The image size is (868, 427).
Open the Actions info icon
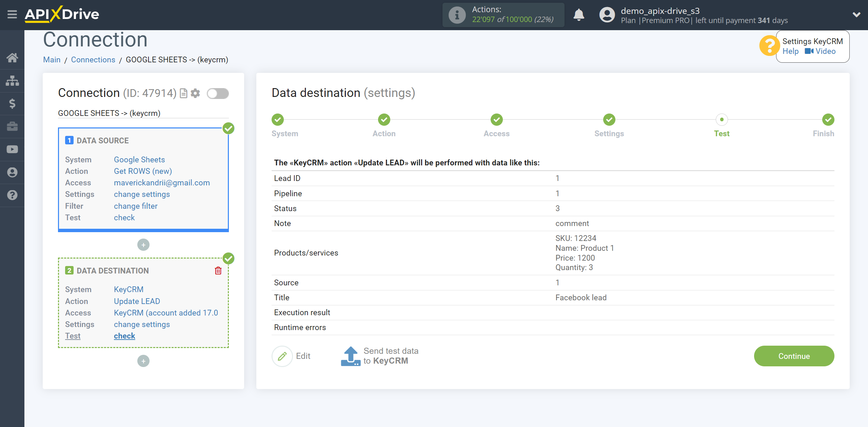coord(457,15)
